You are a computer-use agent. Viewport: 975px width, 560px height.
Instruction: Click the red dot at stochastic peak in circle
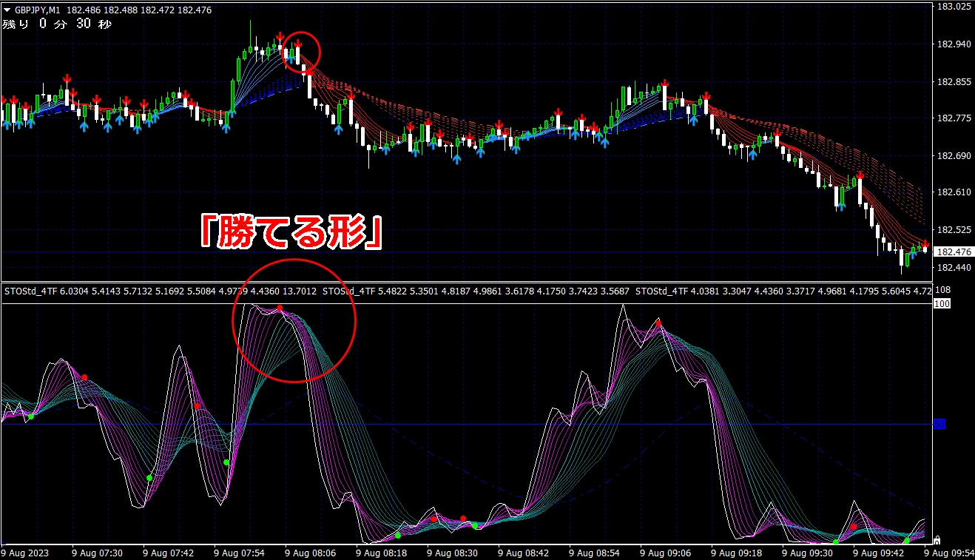[280, 308]
